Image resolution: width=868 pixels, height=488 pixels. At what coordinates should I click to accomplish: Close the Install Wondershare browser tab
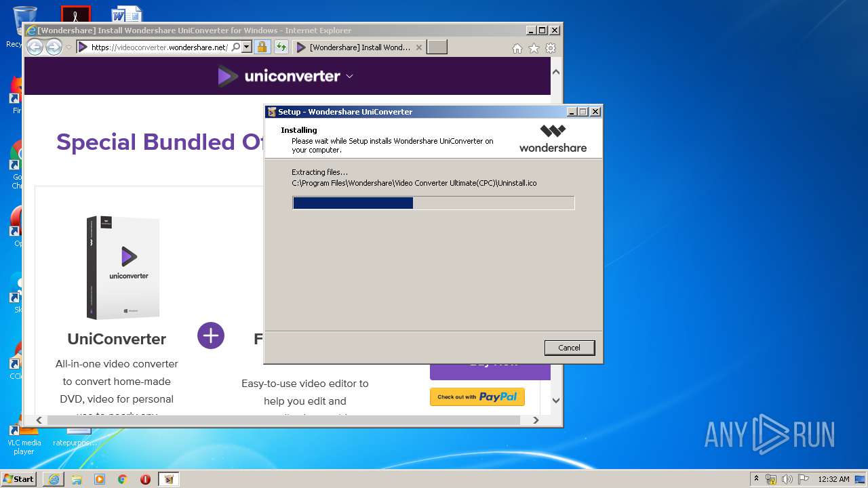pyautogui.click(x=419, y=47)
